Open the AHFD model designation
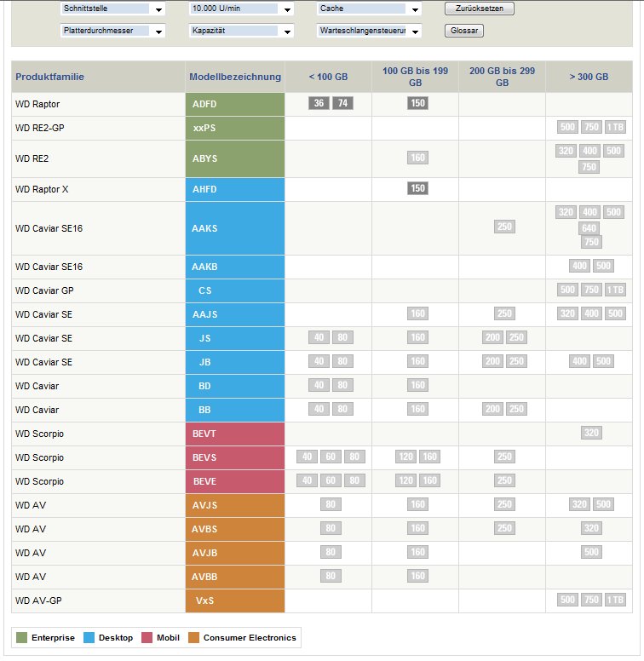644x661 pixels. coord(235,189)
